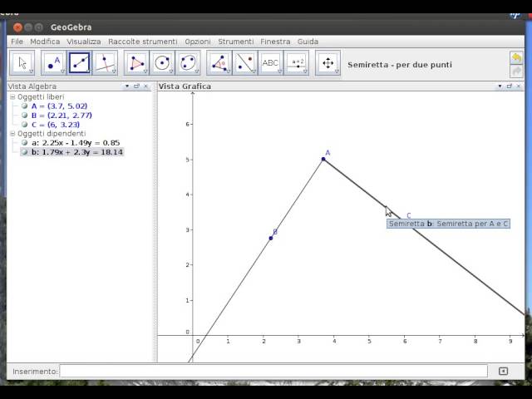Expand the Point tool dropdown triangle
The height and width of the screenshot is (399, 532).
point(63,71)
